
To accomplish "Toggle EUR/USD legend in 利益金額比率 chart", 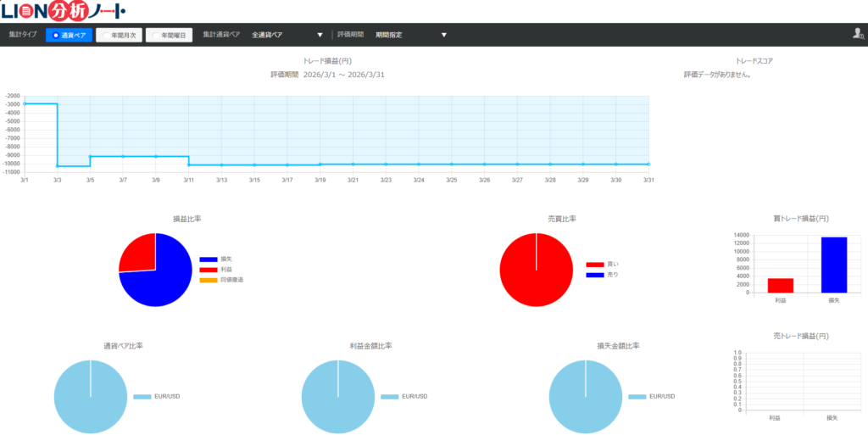I will coord(389,396).
